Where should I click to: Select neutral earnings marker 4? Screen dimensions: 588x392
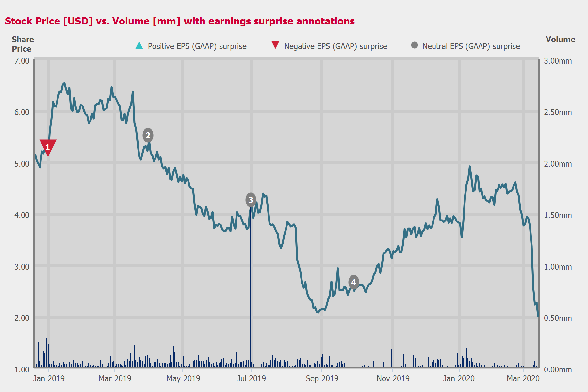(354, 282)
